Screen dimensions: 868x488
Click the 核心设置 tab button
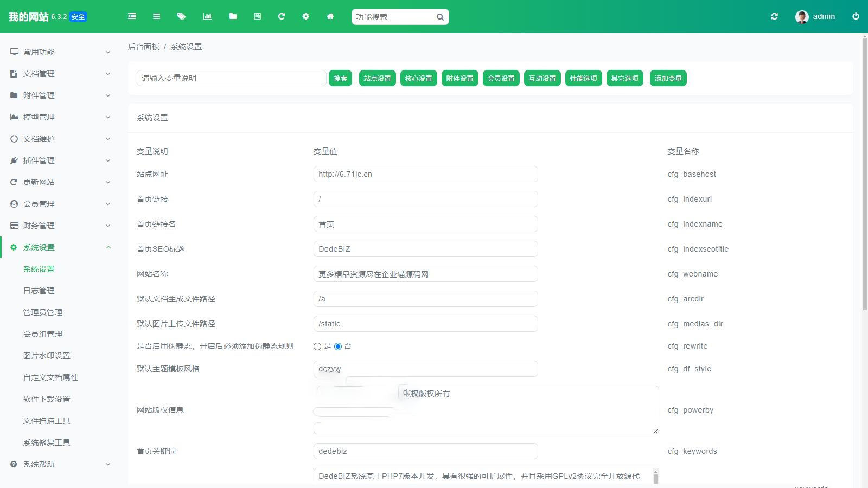click(418, 78)
